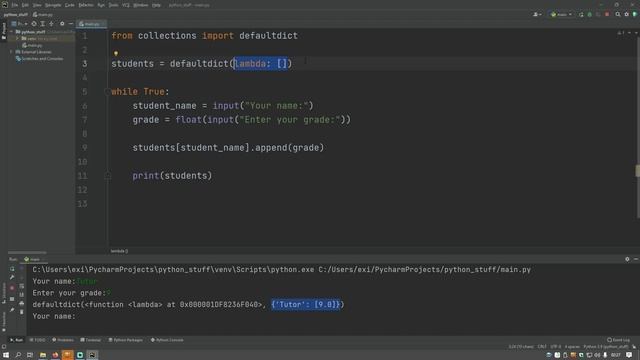
Task: Click the JetBrains Toolbox icon at far right
Action: (x=635, y=14)
